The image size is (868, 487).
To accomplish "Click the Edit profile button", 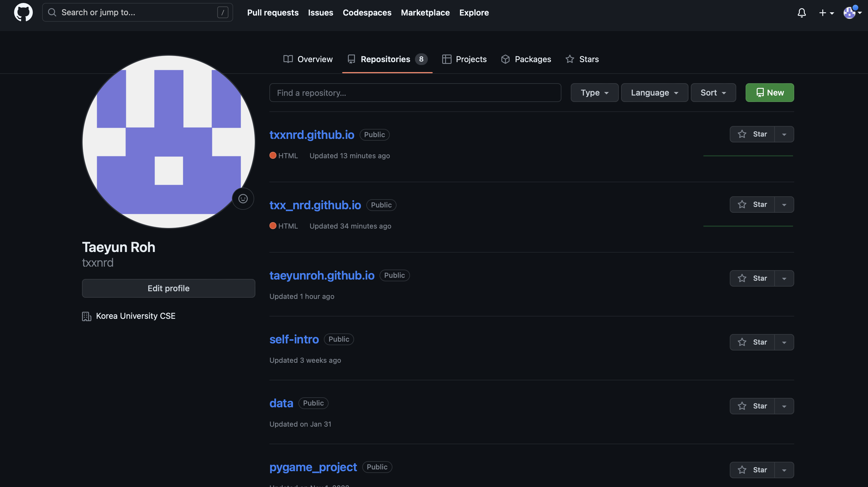I will point(168,288).
